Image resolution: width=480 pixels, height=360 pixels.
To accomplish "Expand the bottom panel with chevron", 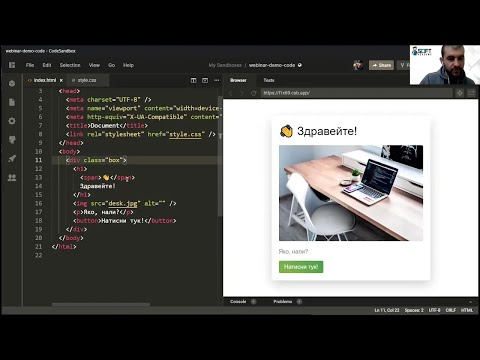I will (x=470, y=302).
